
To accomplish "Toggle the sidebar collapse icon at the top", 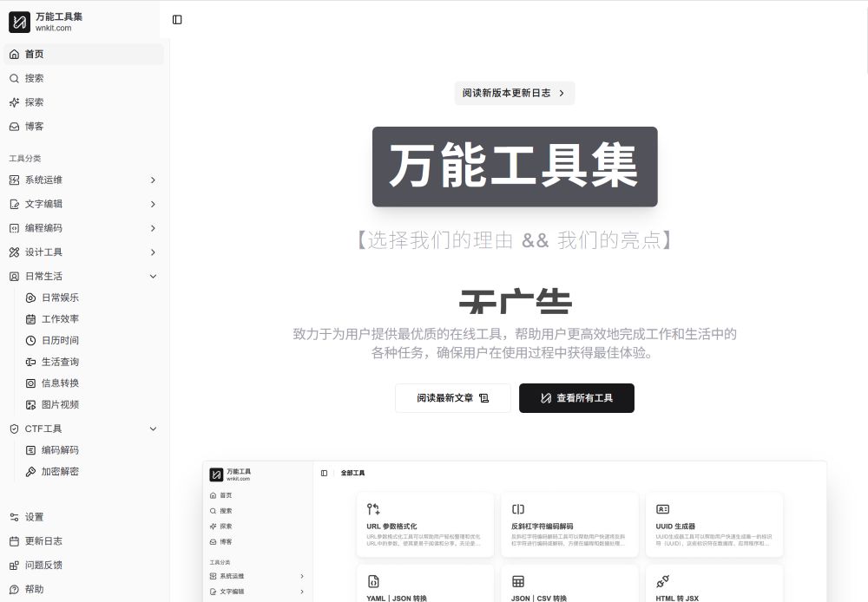I will pos(178,19).
